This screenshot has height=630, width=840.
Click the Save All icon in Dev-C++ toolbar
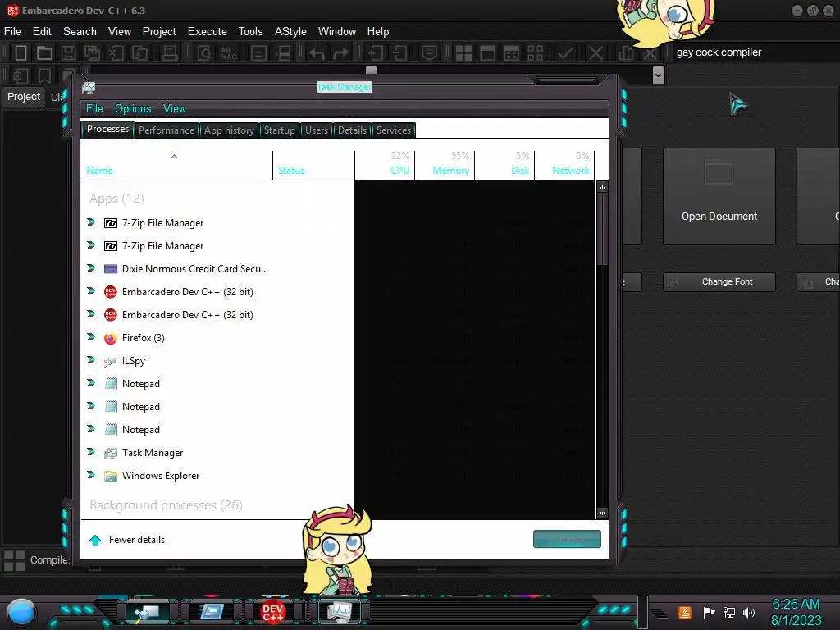click(92, 53)
